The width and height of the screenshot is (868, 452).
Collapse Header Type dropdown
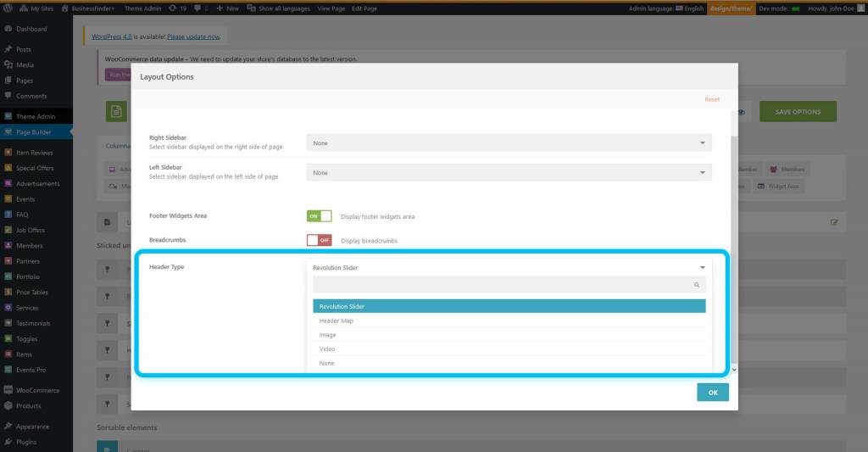(x=509, y=267)
